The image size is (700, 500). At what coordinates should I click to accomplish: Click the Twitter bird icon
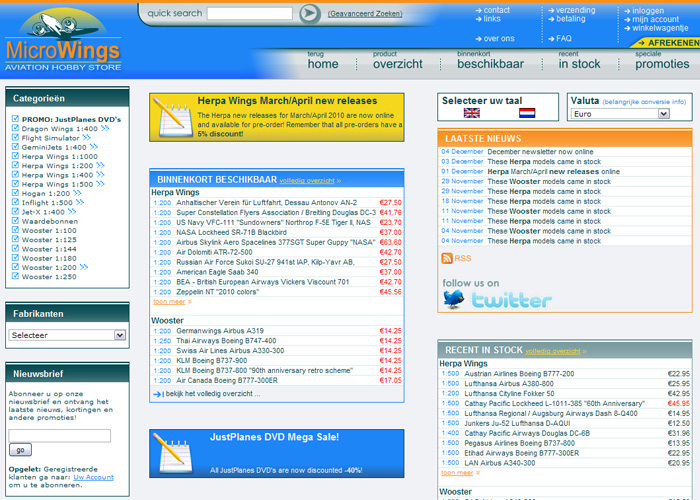[454, 299]
